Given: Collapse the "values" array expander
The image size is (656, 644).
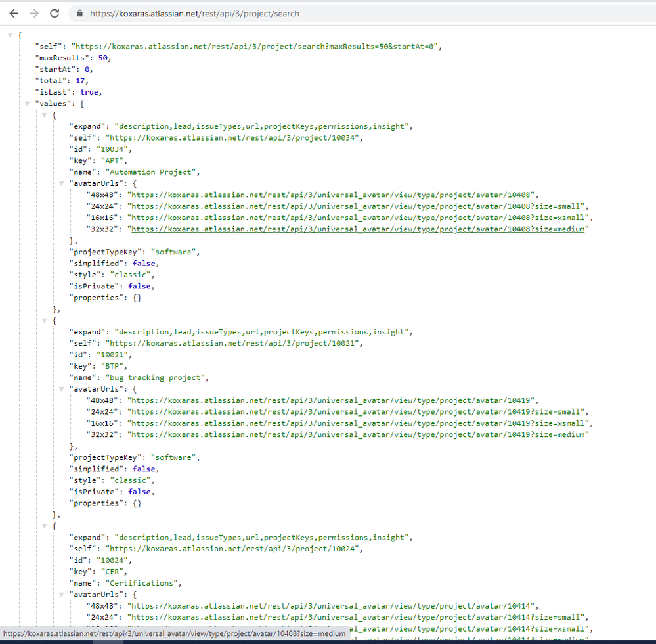Looking at the screenshot, I should [x=26, y=103].
